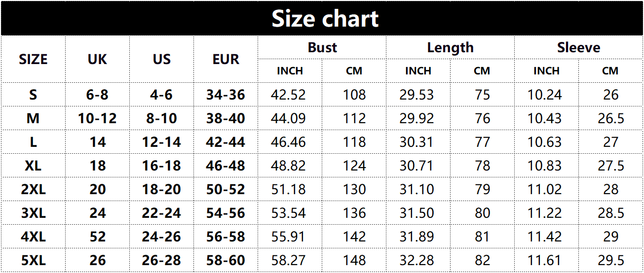This screenshot has height=273, width=644.
Task: Click the SIZE column header
Action: 33,59
